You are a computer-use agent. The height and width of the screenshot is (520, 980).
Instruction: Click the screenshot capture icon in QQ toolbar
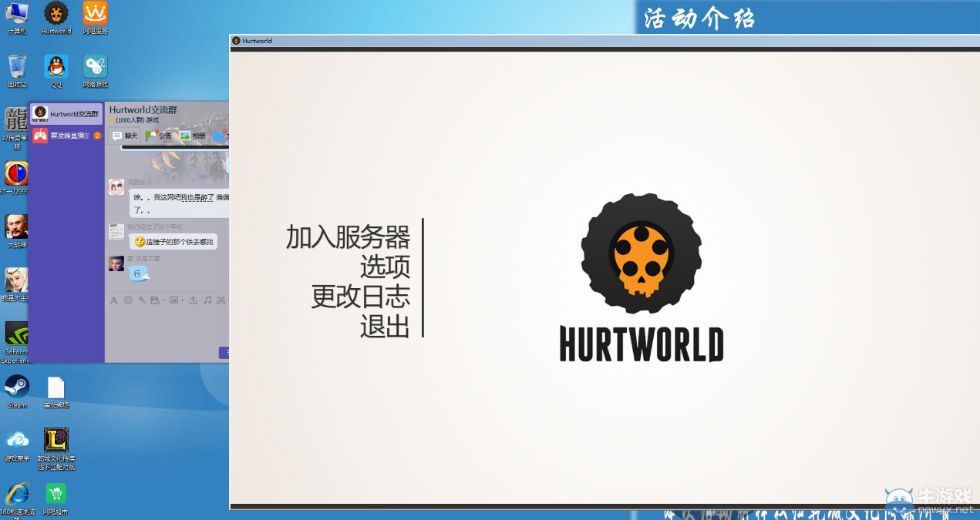click(x=155, y=300)
